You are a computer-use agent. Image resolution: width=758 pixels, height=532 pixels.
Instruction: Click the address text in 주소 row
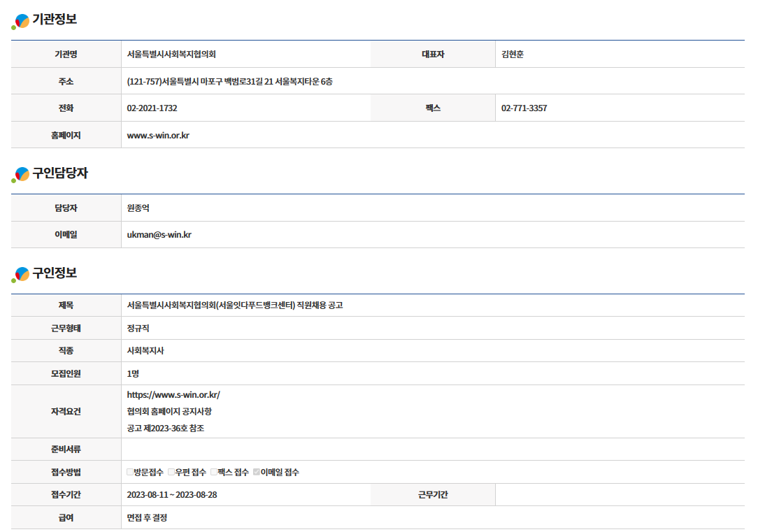point(229,82)
